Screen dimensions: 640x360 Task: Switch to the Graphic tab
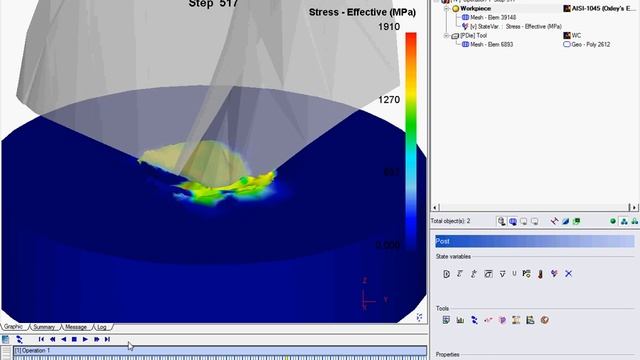click(14, 327)
